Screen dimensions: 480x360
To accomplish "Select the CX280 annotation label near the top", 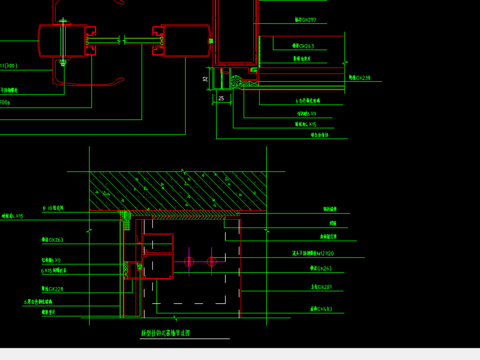I will pos(305,20).
